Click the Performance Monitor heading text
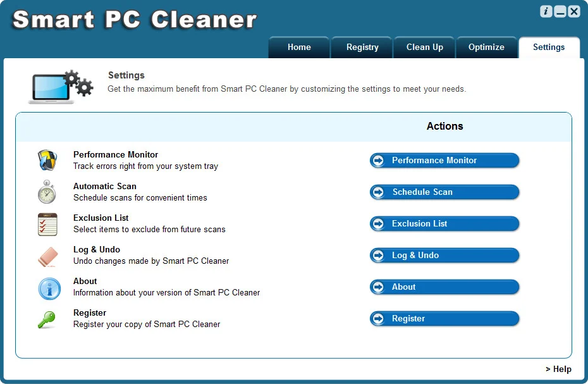 pyautogui.click(x=116, y=154)
